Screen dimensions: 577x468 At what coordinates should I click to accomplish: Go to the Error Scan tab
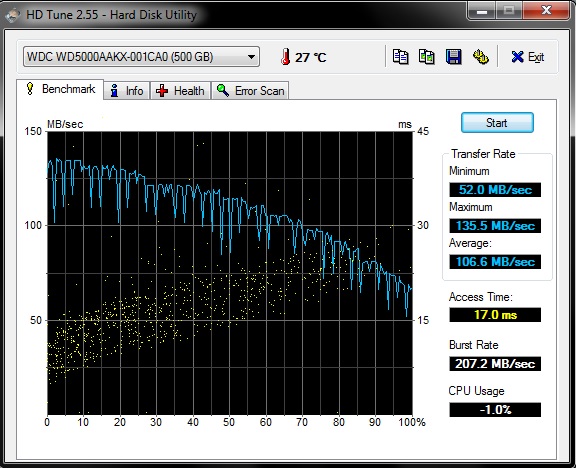pyautogui.click(x=250, y=91)
